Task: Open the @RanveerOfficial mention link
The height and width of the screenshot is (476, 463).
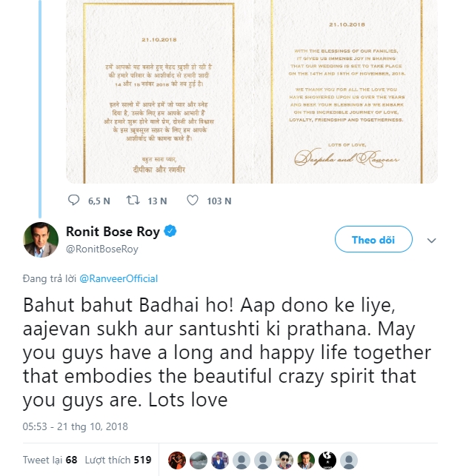Action: click(x=119, y=278)
